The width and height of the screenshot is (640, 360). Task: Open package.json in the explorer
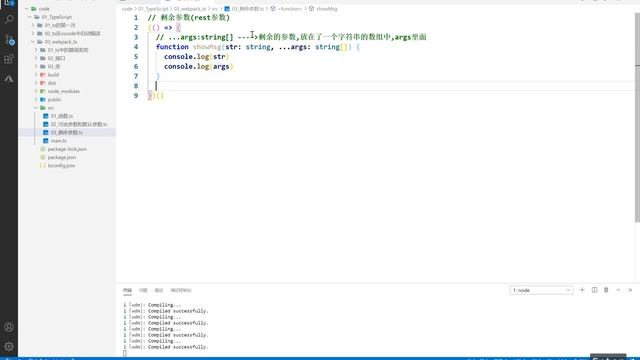[62, 157]
